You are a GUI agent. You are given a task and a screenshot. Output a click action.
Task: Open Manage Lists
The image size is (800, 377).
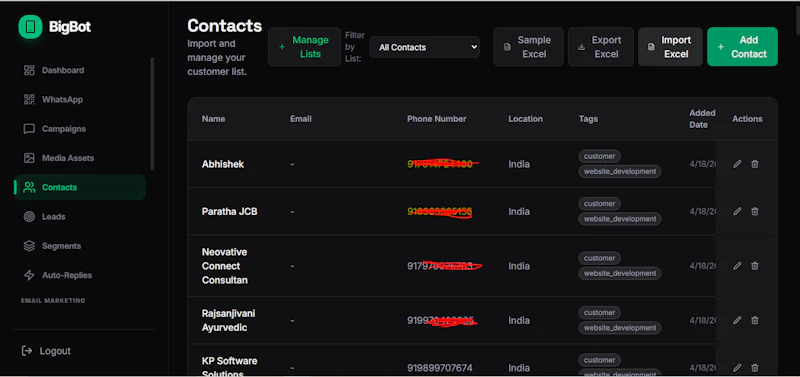tap(304, 47)
